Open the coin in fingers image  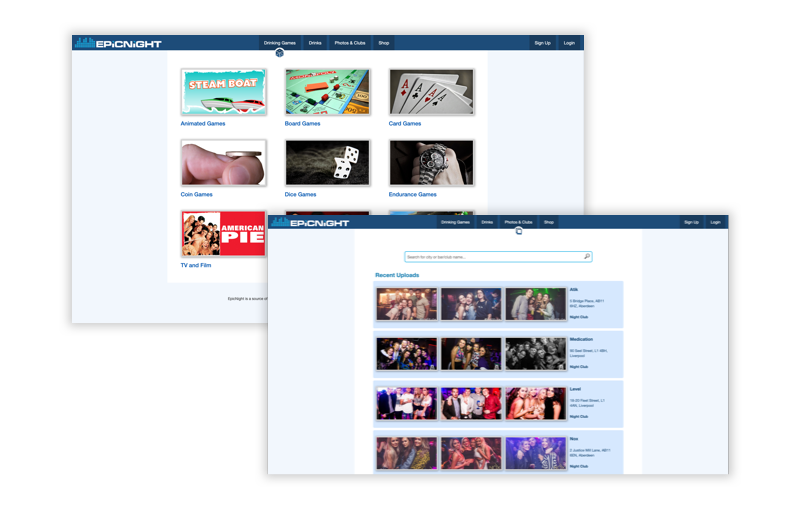tap(224, 162)
